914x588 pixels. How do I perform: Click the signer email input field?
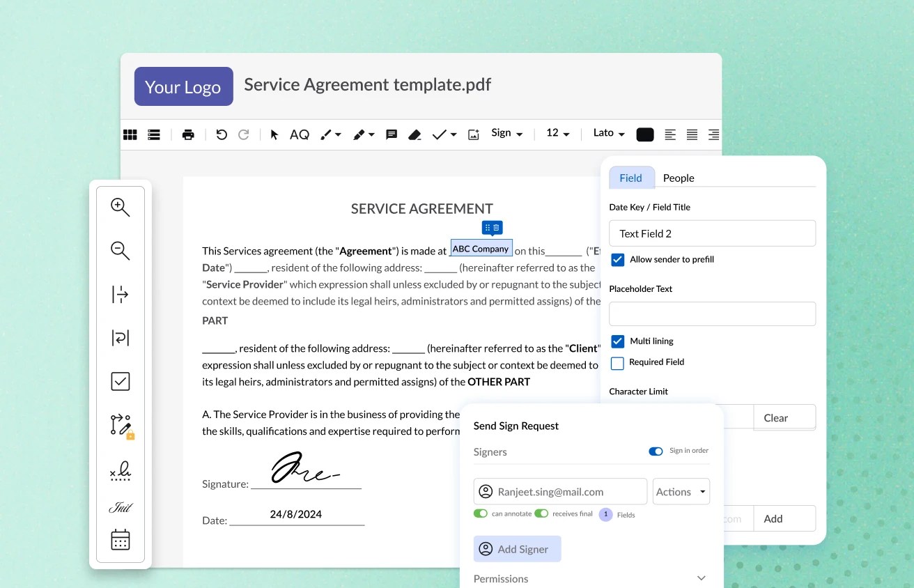[560, 492]
